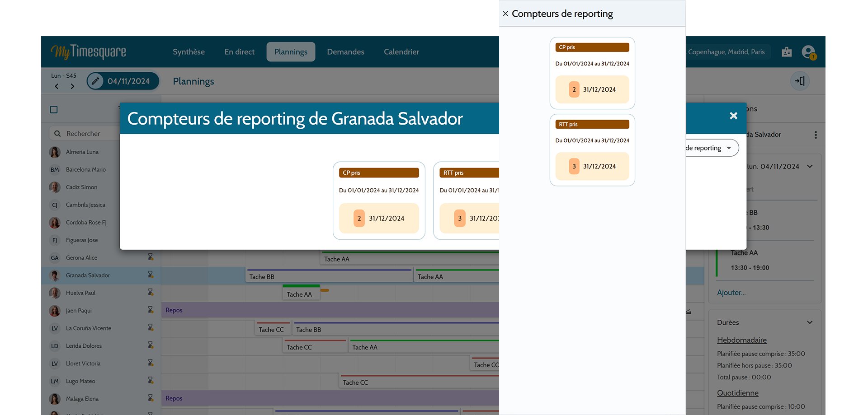Tick the select-all checkbox above employee list
The height and width of the screenshot is (415, 868).
54,110
